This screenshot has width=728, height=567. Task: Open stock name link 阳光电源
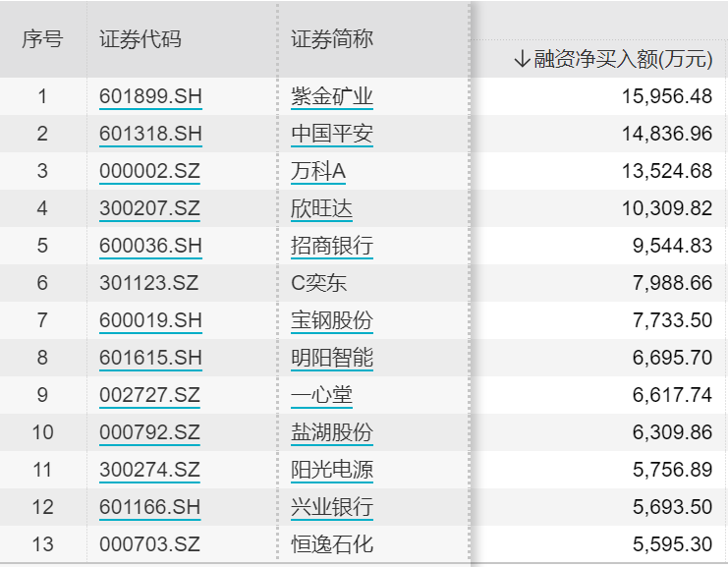click(332, 470)
